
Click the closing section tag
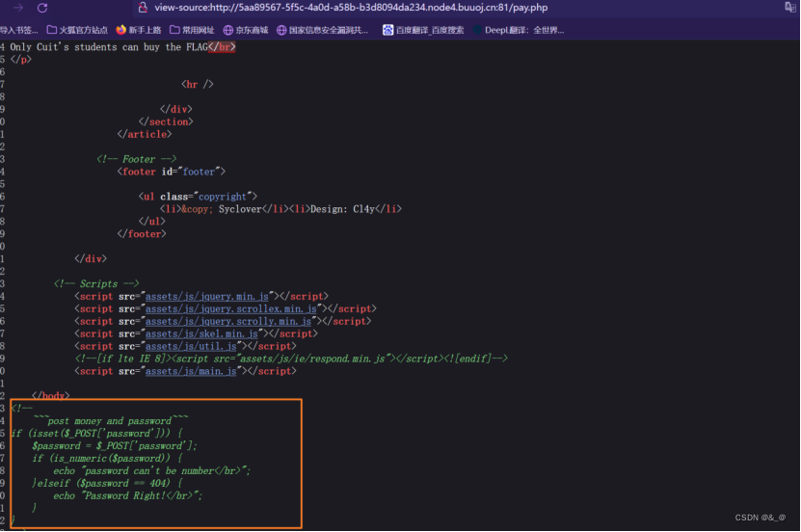tap(166, 121)
